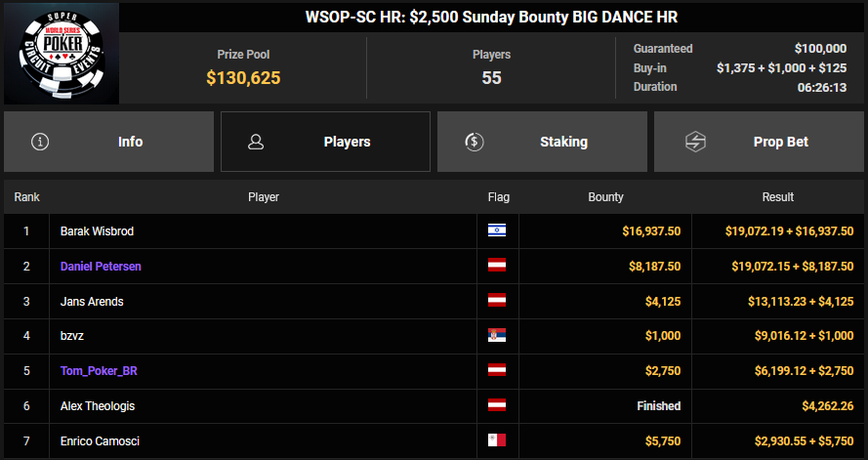Click the WSOP Super Circuit poker logo
This screenshot has width=868, height=460.
(61, 55)
